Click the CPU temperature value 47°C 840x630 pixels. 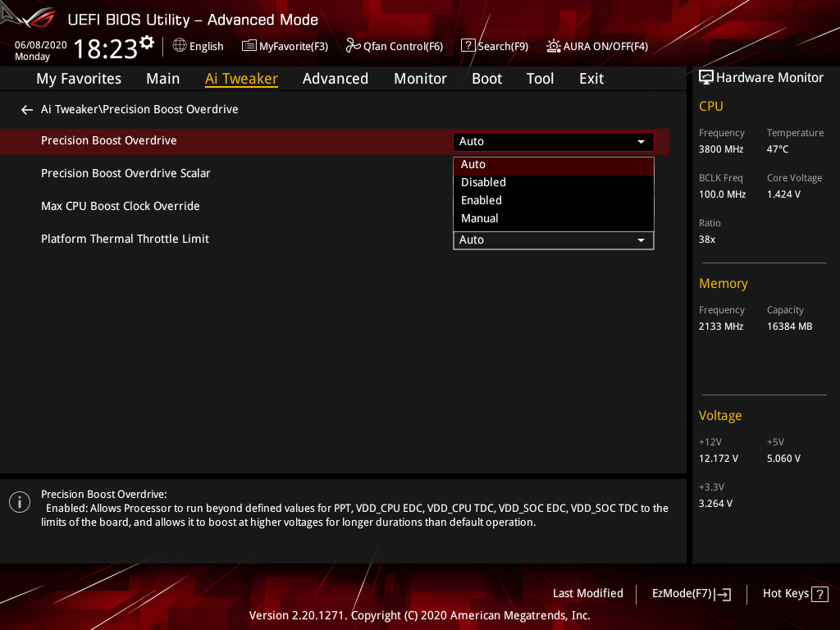[x=778, y=149]
